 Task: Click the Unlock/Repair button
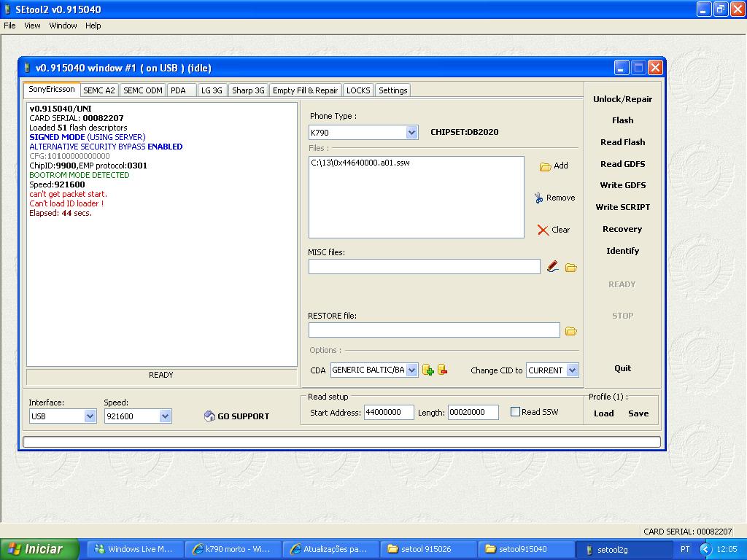(x=623, y=99)
